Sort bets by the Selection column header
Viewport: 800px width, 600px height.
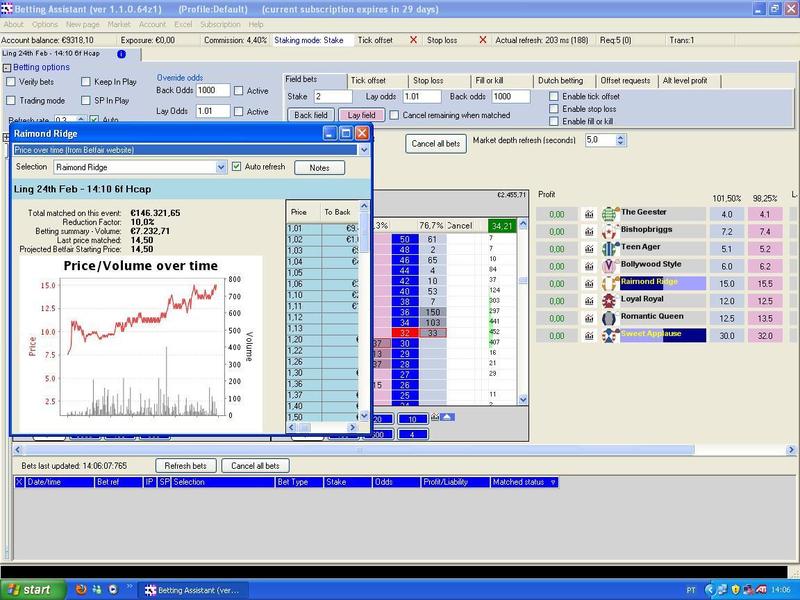pyautogui.click(x=222, y=482)
